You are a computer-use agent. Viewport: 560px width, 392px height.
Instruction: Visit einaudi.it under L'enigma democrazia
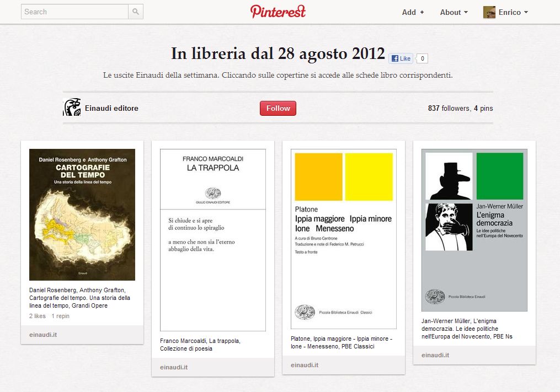(x=435, y=355)
